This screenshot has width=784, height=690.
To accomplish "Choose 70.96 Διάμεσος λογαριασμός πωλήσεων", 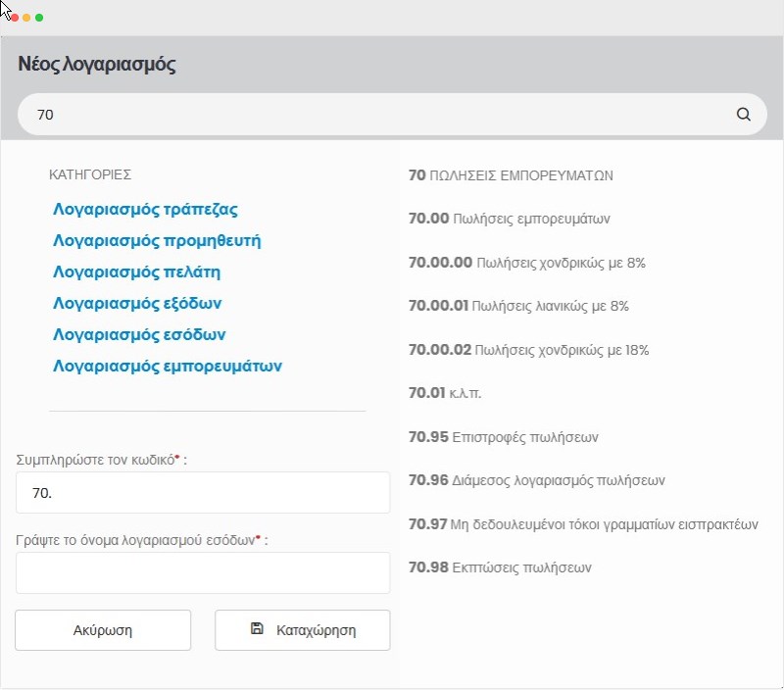I will pos(536,480).
